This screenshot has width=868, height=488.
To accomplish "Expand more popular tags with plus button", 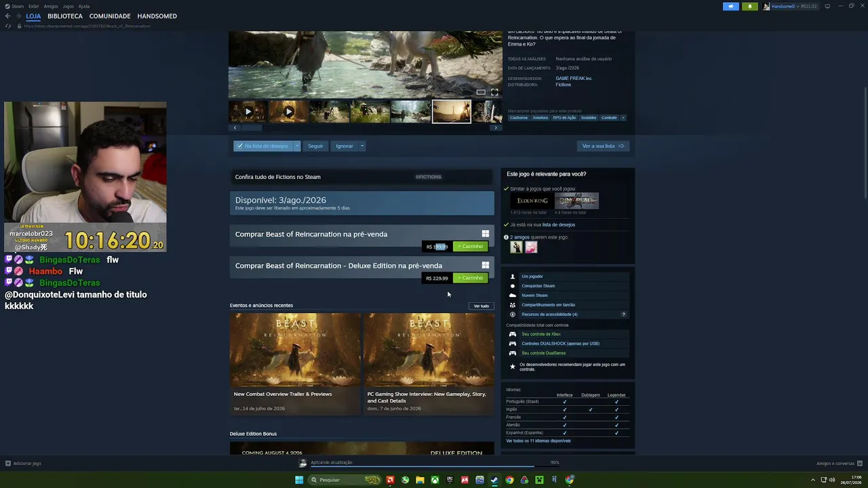I will coord(623,117).
